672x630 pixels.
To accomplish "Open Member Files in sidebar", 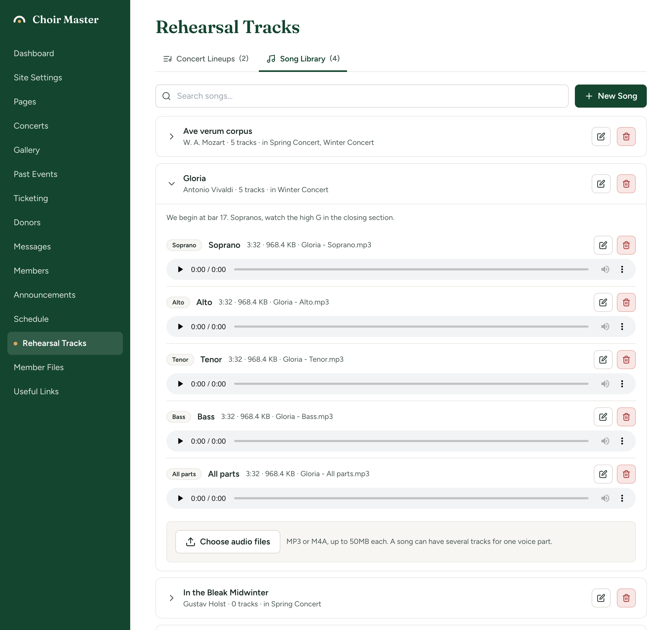I will coord(39,367).
